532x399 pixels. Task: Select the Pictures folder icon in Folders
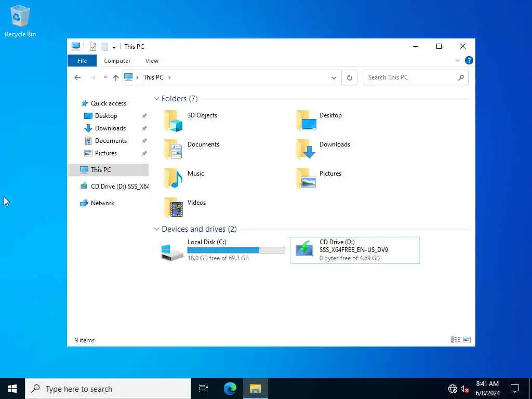tap(305, 179)
